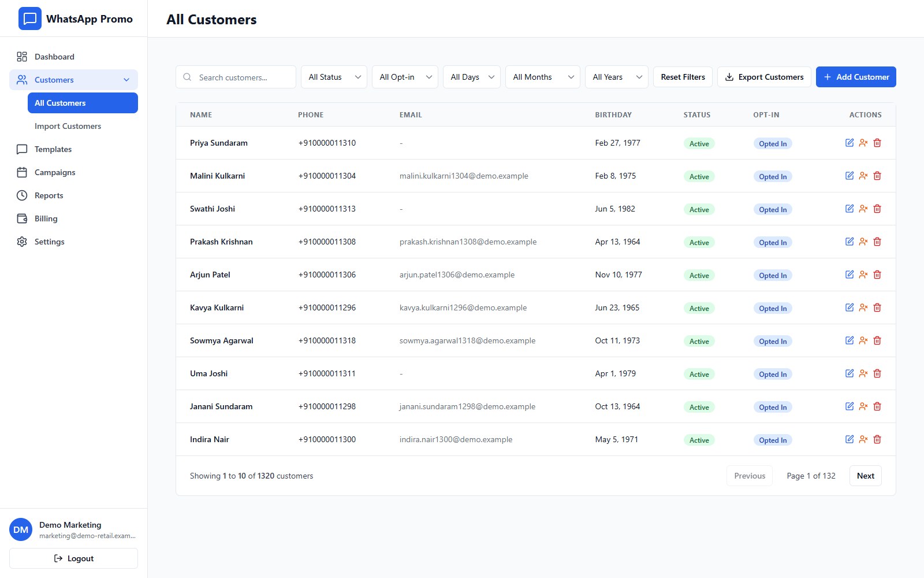Edit Kavya Kulkarni's customer entry
This screenshot has height=578, width=924.
[x=850, y=307]
